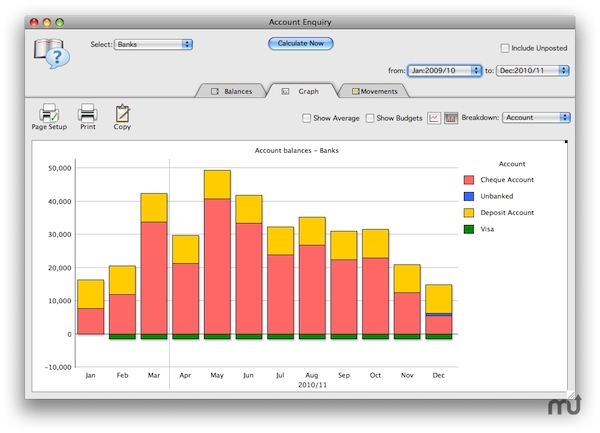Expand the Breakdown dropdown set to Account
The image size is (600, 433).
coord(536,118)
